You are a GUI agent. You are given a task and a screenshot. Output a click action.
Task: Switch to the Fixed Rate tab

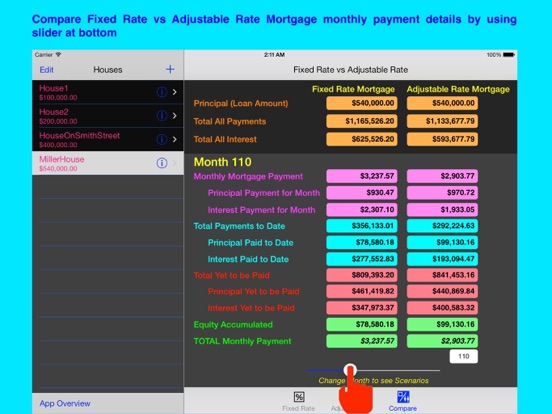299,401
